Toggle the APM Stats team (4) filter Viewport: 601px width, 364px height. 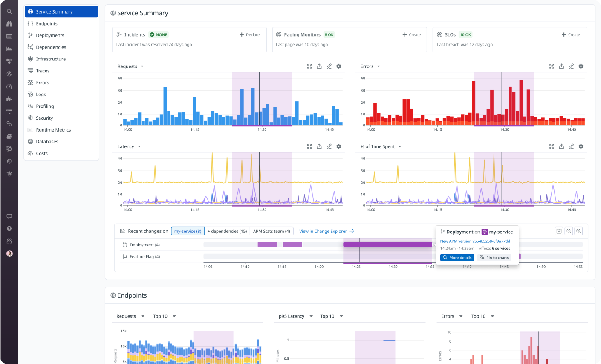(x=272, y=231)
